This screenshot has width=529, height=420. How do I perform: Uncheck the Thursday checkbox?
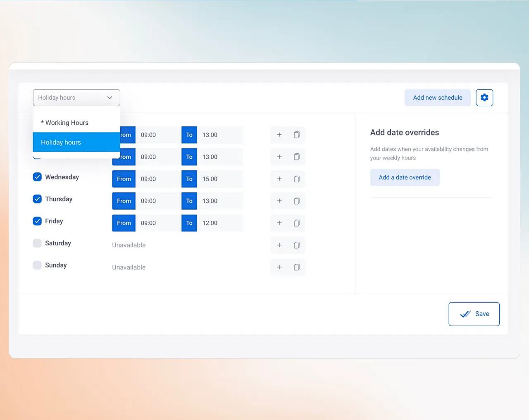[x=37, y=199]
